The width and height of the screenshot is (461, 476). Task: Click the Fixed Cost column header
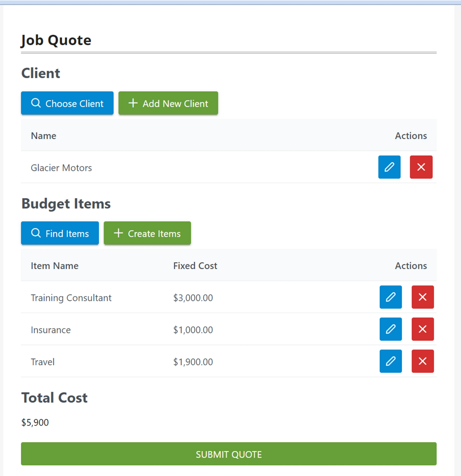[195, 266]
